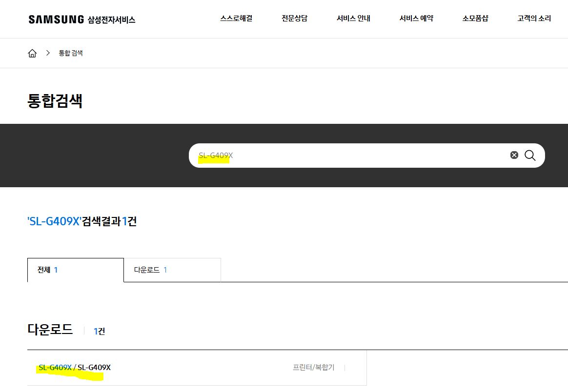This screenshot has height=392, width=568.
Task: Switch to the 다운로드 1 tab
Action: [x=172, y=270]
